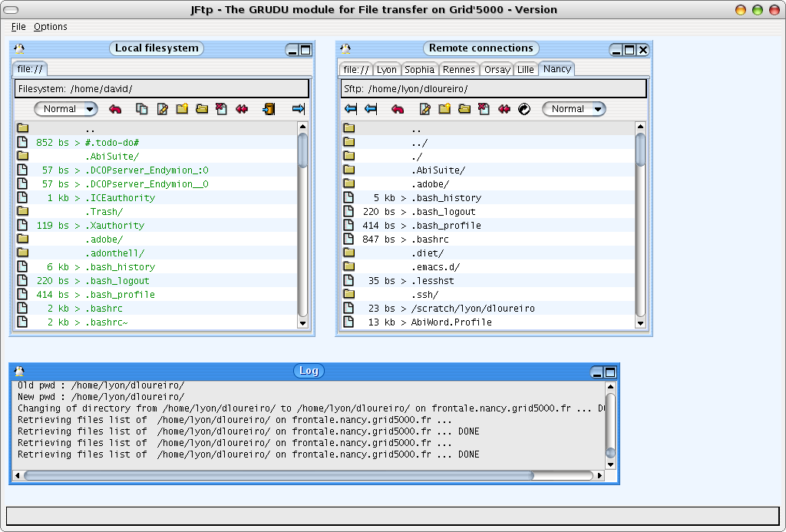The width and height of the screenshot is (786, 532).
Task: Click down arrow of local list scrollbar
Action: pos(302,323)
